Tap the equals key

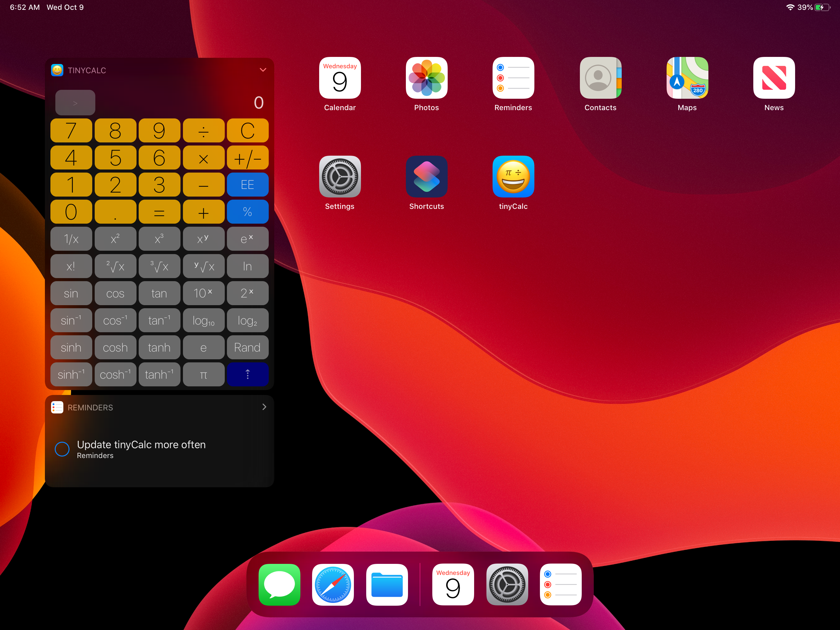[160, 212]
